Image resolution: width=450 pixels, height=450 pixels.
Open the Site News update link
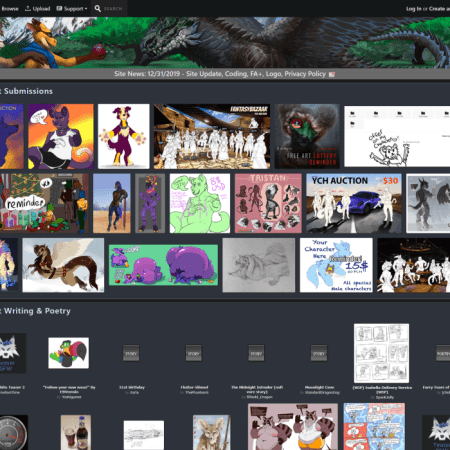tap(220, 74)
